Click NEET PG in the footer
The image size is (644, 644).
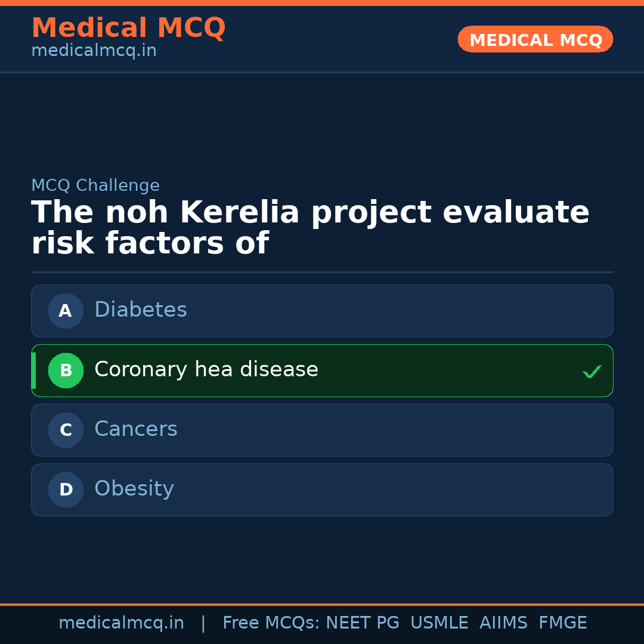tap(363, 623)
